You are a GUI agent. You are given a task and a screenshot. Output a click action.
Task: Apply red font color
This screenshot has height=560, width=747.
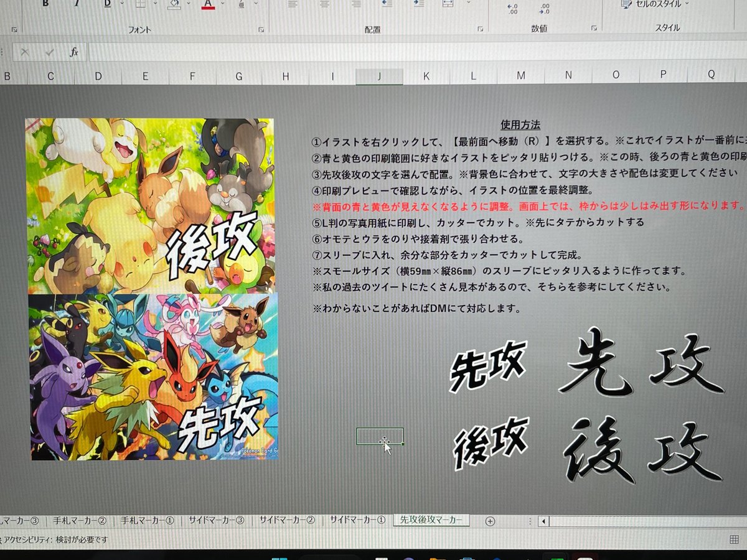click(208, 4)
